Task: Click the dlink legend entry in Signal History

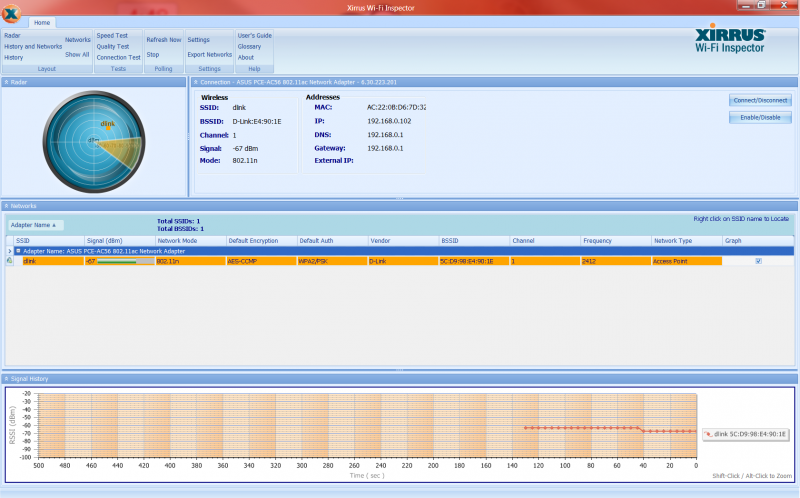Action: click(x=745, y=434)
